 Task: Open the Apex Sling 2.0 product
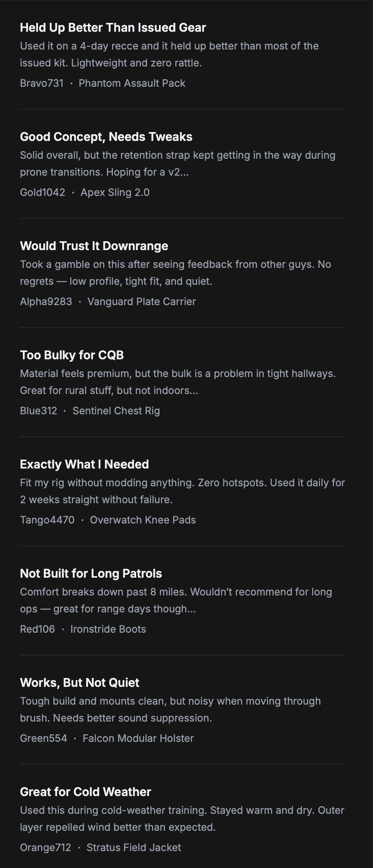[x=115, y=192]
